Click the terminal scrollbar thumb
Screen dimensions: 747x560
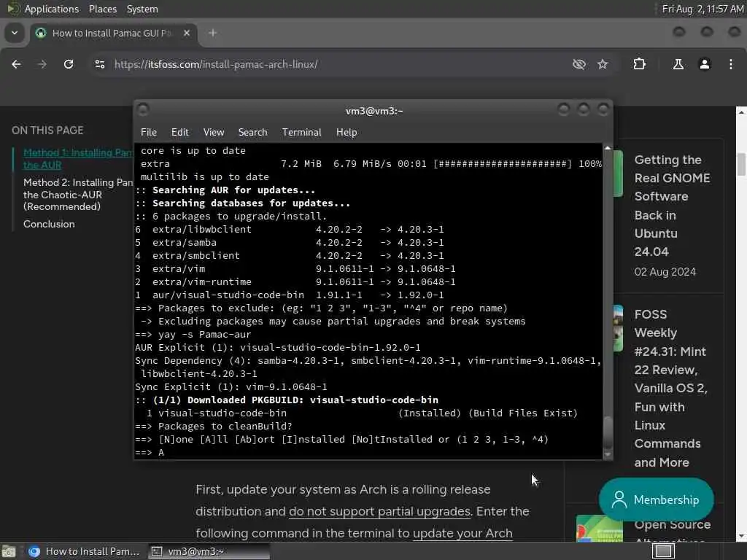click(608, 432)
